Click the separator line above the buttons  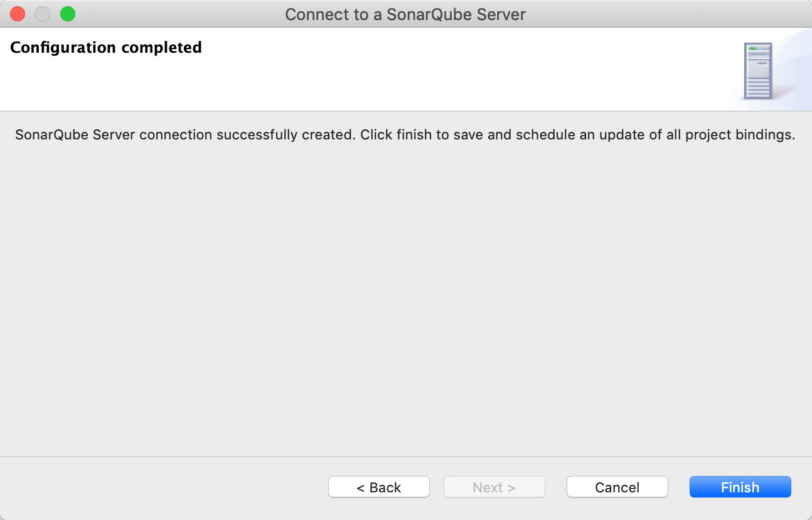click(405, 457)
